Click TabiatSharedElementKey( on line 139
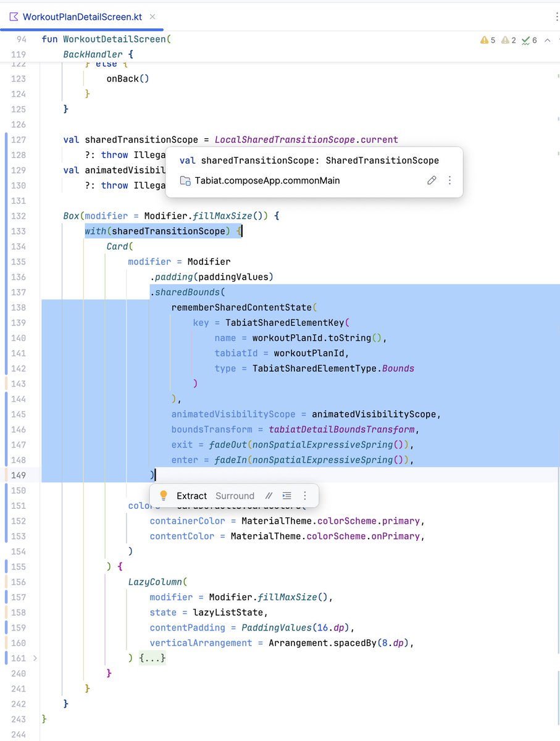Image resolution: width=560 pixels, height=741 pixels. click(288, 322)
